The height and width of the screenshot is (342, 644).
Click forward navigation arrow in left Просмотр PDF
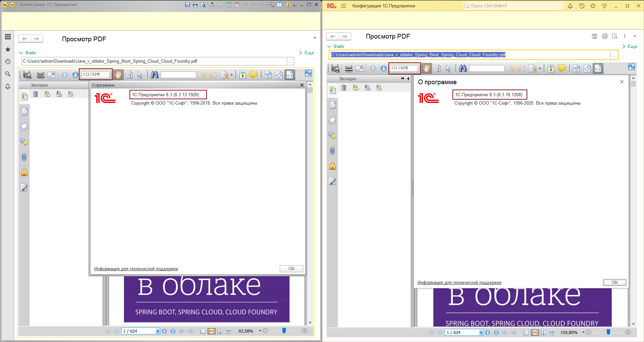[37, 39]
